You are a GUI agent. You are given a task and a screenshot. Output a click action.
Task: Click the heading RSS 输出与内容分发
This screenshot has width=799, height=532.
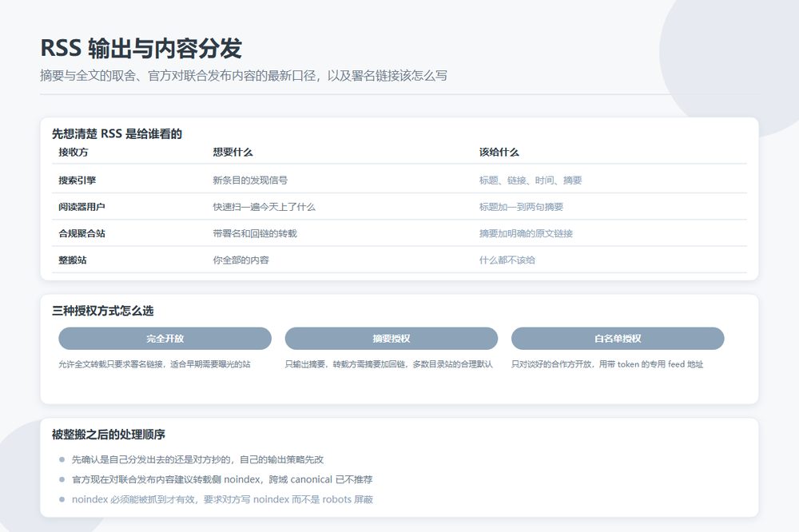[141, 49]
